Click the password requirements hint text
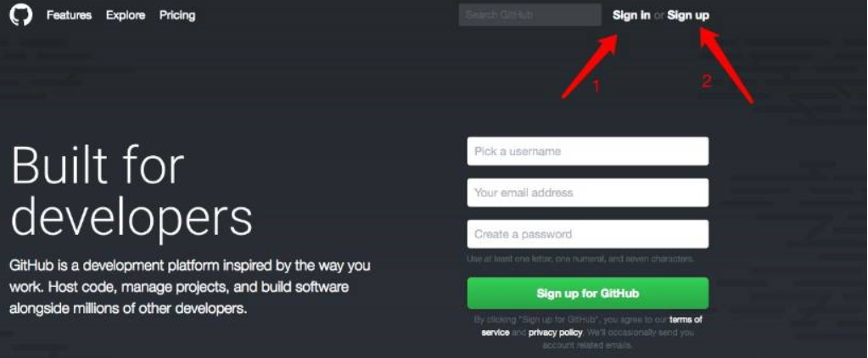 click(x=580, y=259)
